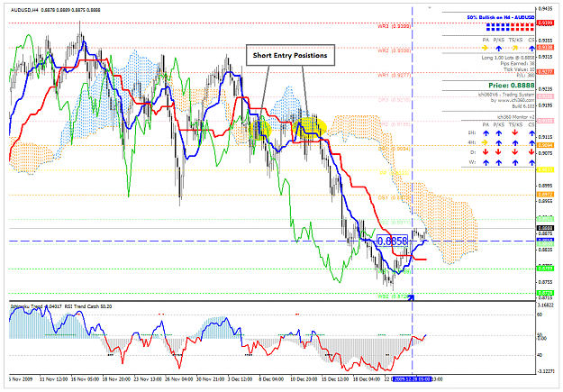The image size is (563, 392).
Task: Click the yellow PA arrow in the top signal row
Action: 486,48
